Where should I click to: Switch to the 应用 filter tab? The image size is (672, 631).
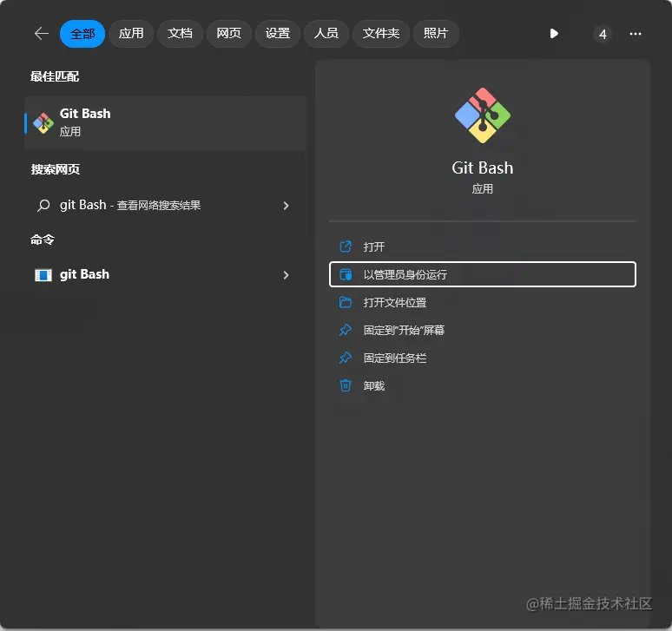pyautogui.click(x=131, y=33)
